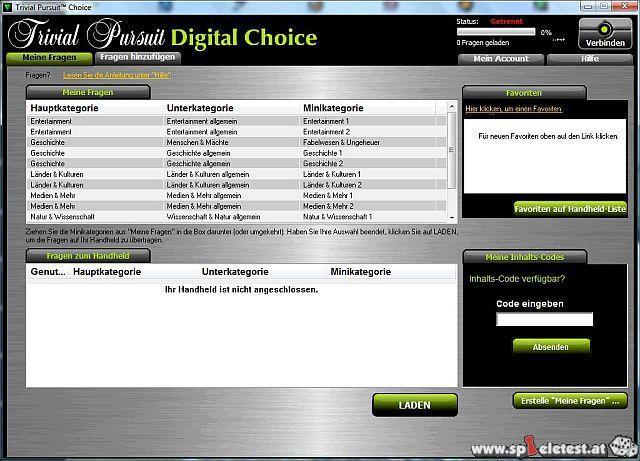Close the Trivial Pursuit Choice window
This screenshot has width=640, height=461.
click(624, 6)
